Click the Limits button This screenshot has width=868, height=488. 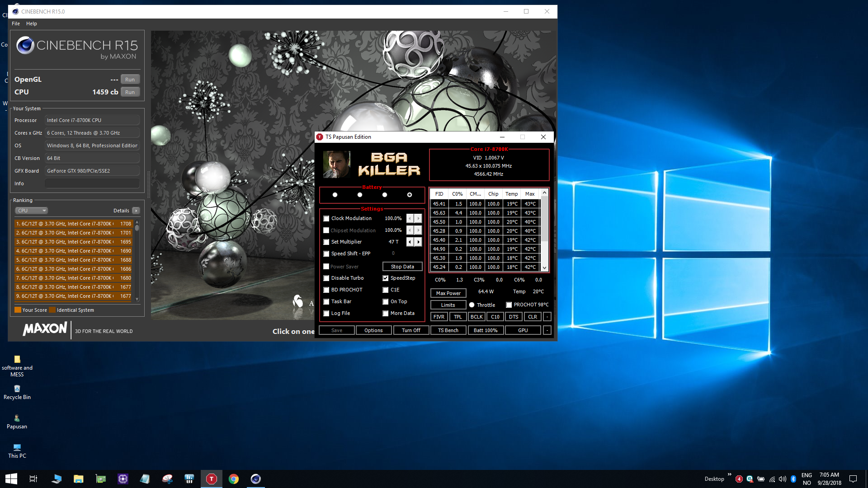click(448, 305)
